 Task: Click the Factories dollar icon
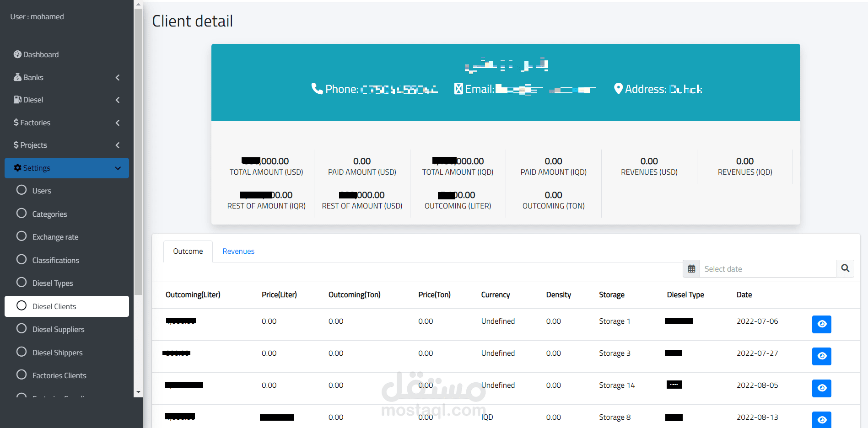tap(16, 123)
